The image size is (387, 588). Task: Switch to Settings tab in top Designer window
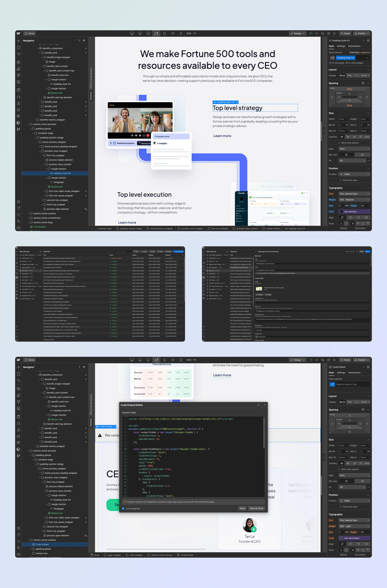click(341, 46)
